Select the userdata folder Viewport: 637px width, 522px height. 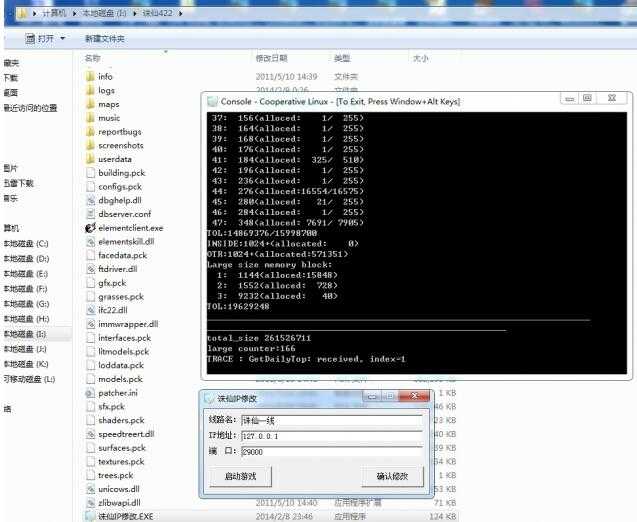[x=114, y=159]
